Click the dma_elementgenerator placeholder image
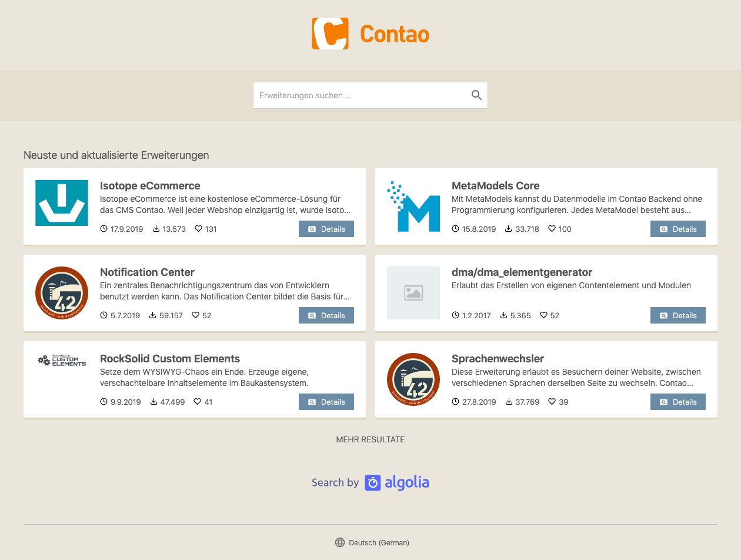 (x=413, y=293)
